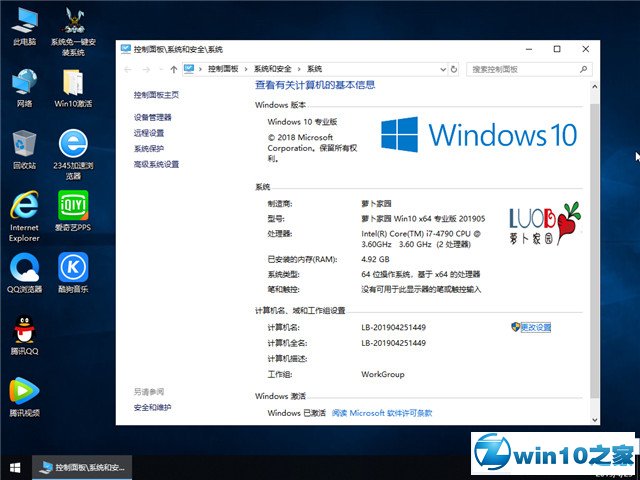Select 系统和安全 in the breadcrumb

click(x=273, y=69)
